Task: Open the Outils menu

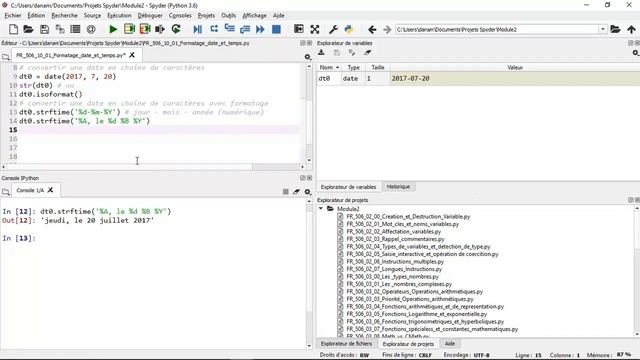Action: point(229,16)
